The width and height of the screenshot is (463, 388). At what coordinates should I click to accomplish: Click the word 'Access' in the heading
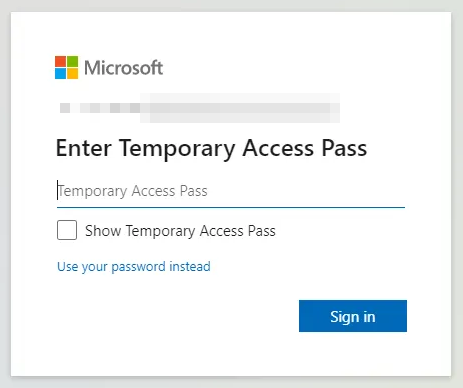coord(278,148)
